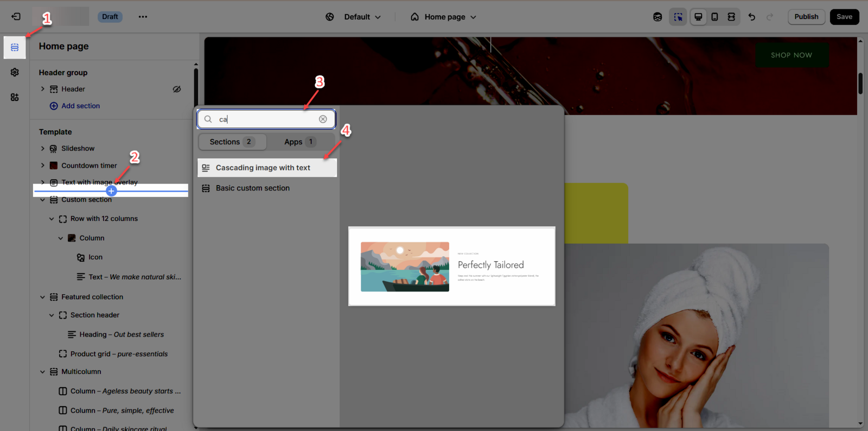The width and height of the screenshot is (868, 431).
Task: Select Cascading image with text section
Action: click(263, 168)
